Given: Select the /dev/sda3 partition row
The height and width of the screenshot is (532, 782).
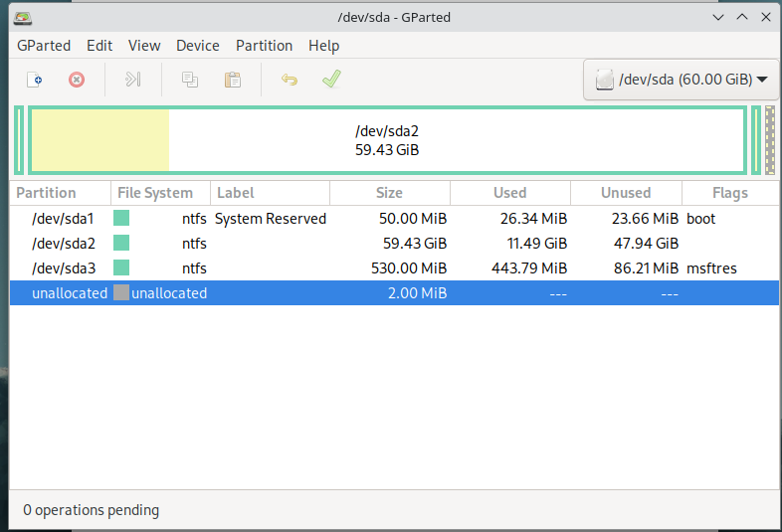Looking at the screenshot, I should click(394, 268).
